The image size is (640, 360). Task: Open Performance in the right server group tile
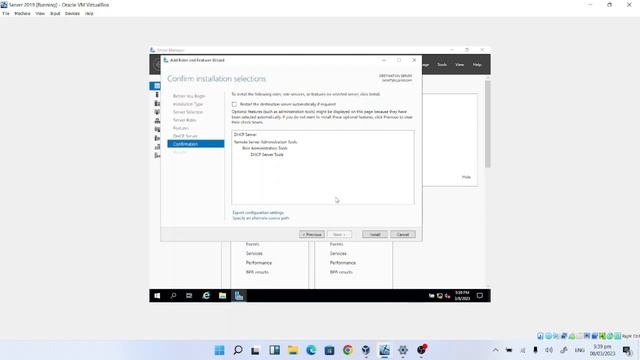[x=343, y=263]
